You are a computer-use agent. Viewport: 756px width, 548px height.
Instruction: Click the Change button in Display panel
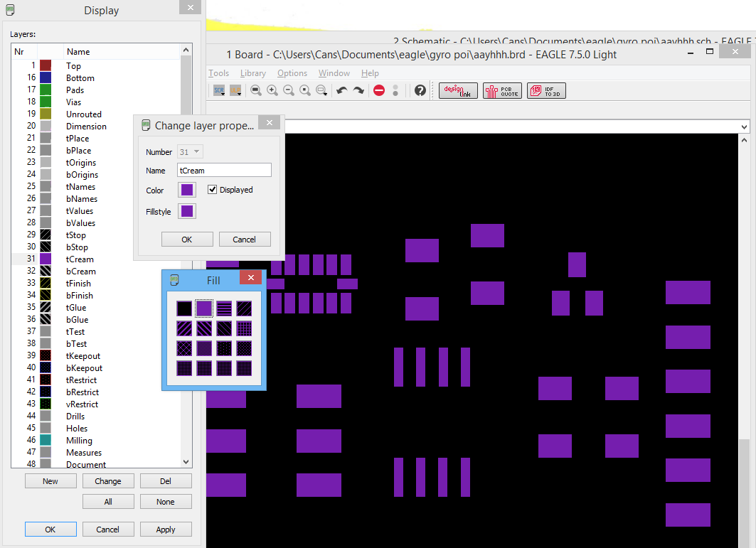108,481
